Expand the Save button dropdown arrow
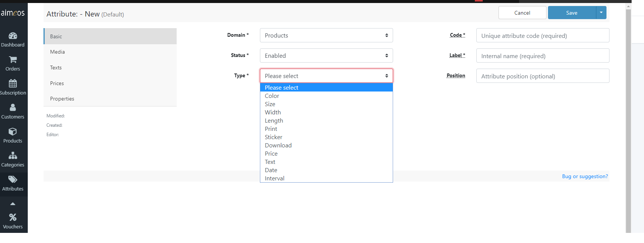 pos(601,13)
